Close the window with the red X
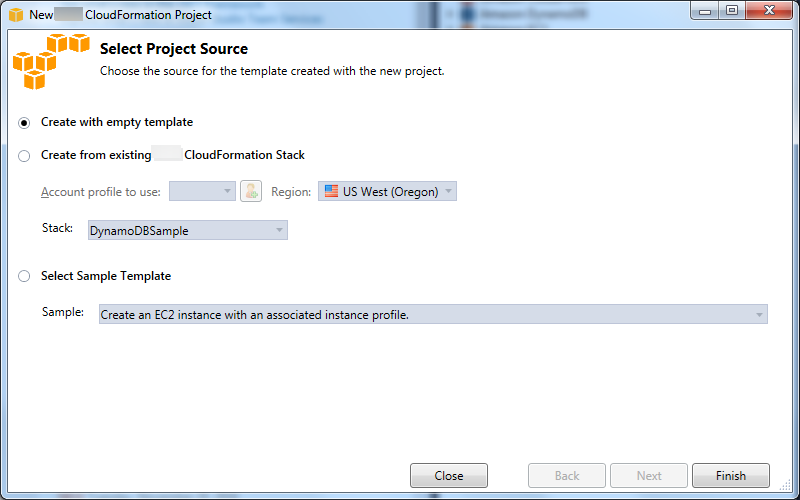 (767, 12)
